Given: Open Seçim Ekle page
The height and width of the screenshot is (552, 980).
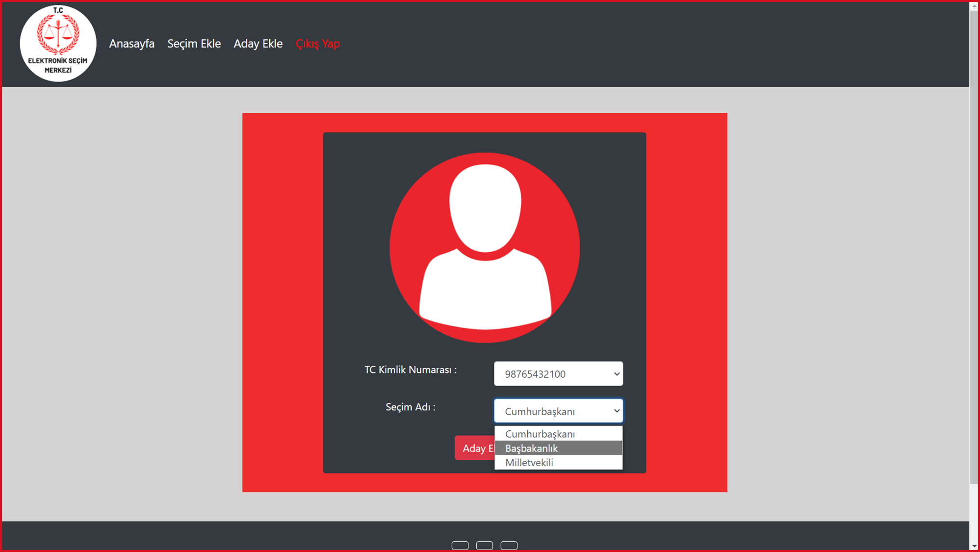Looking at the screenshot, I should pyautogui.click(x=194, y=44).
